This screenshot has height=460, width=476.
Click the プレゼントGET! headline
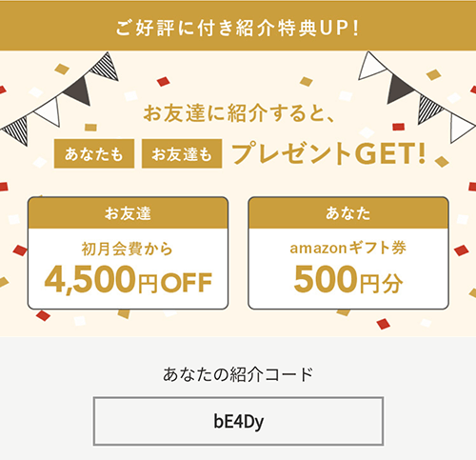pyautogui.click(x=328, y=153)
